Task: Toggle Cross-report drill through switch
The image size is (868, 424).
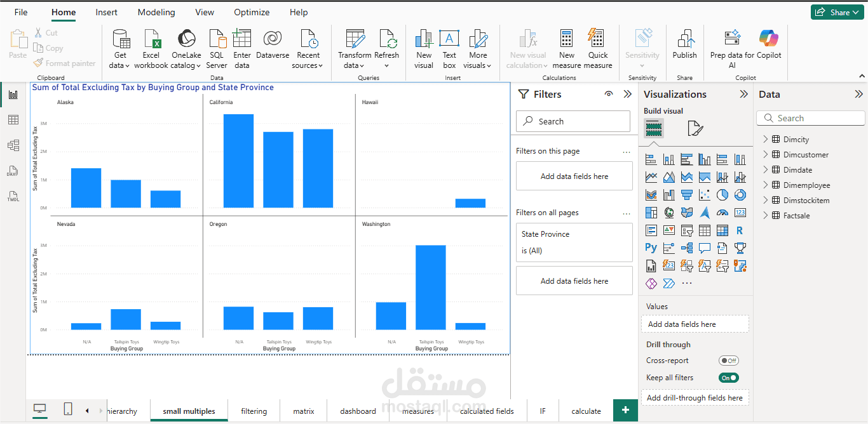Action: click(729, 361)
